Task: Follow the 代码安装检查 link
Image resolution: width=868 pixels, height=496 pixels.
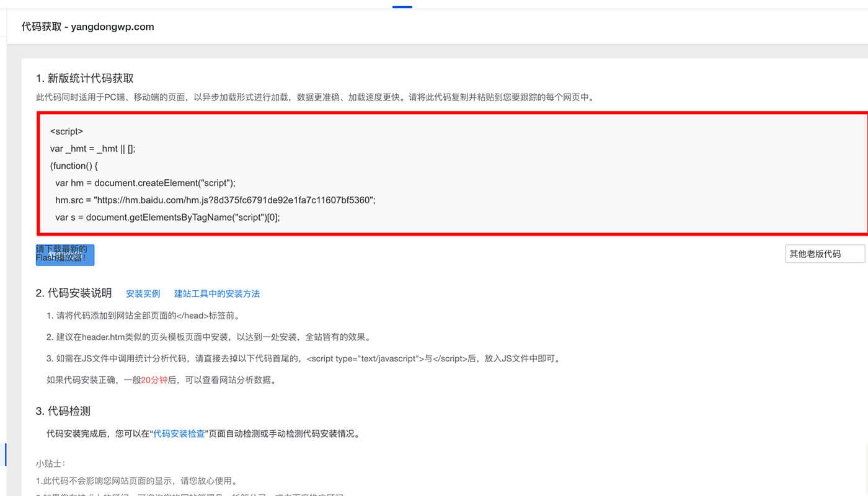Action: pos(179,434)
